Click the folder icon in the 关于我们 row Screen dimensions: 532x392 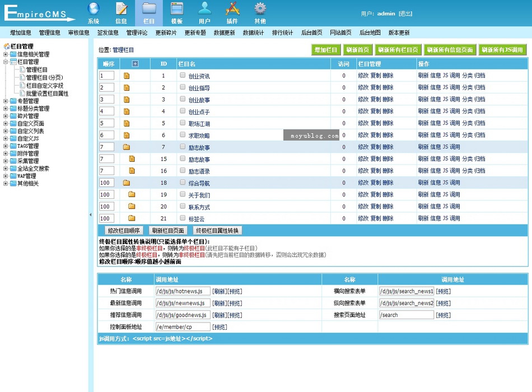tap(132, 194)
